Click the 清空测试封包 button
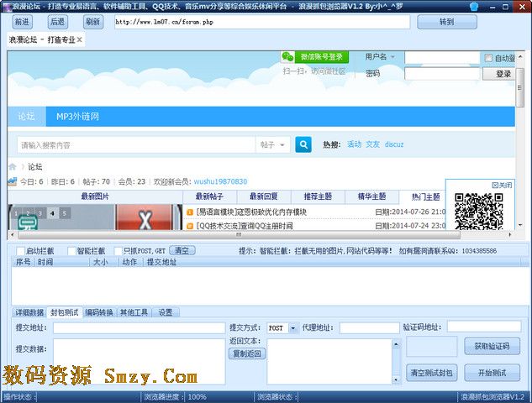 (432, 373)
